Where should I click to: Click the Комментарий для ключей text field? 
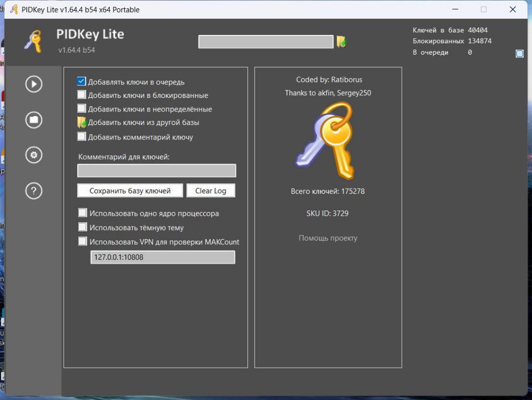156,171
